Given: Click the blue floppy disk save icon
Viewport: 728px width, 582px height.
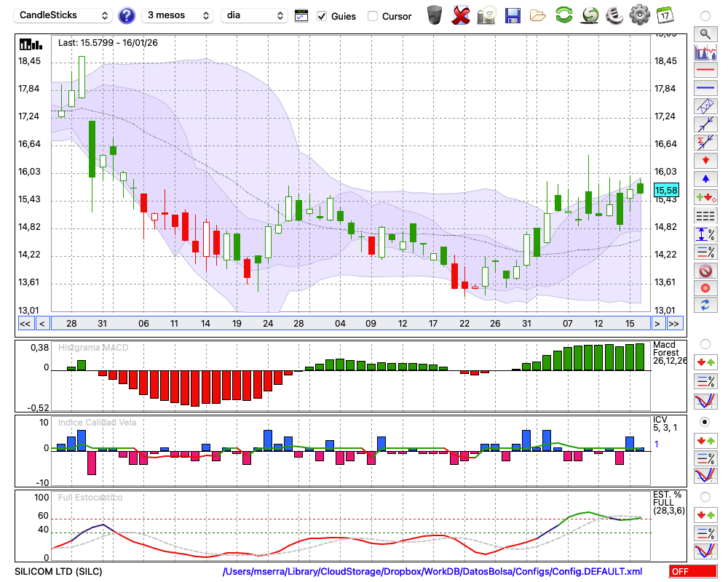Looking at the screenshot, I should coord(513,15).
